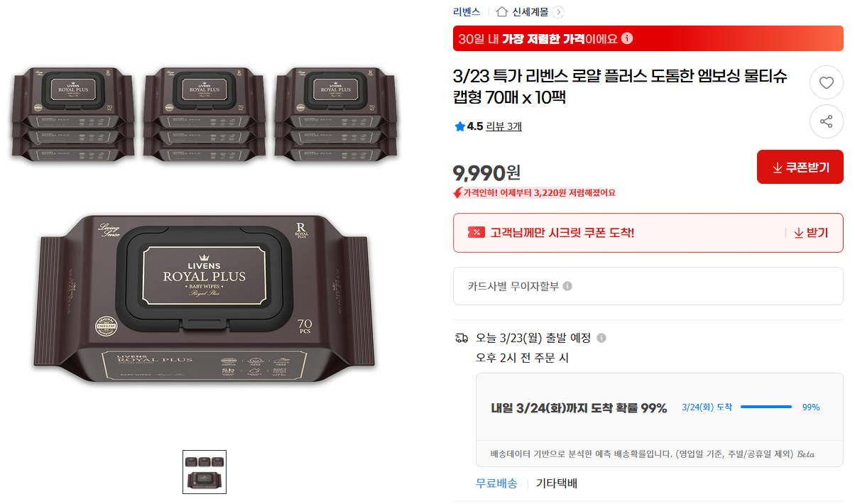The image size is (855, 504).
Task: Click the delivery truck icon
Action: coord(462,338)
